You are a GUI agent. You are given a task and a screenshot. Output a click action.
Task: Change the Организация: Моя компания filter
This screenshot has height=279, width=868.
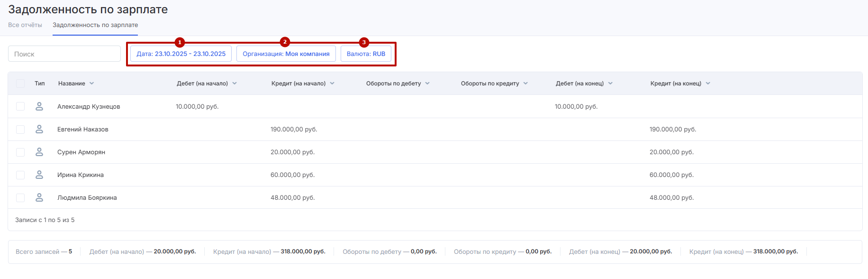(286, 54)
